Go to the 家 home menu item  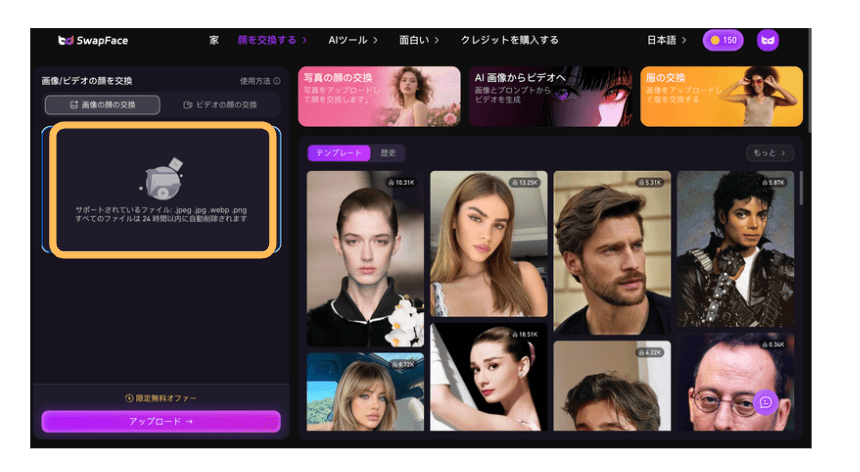pyautogui.click(x=214, y=40)
